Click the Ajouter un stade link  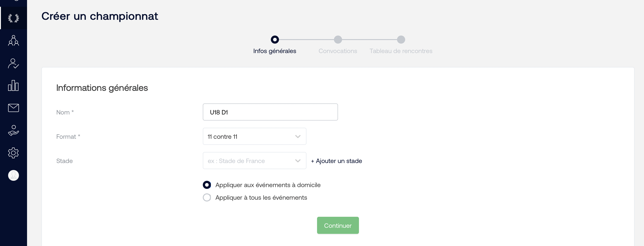tap(336, 161)
